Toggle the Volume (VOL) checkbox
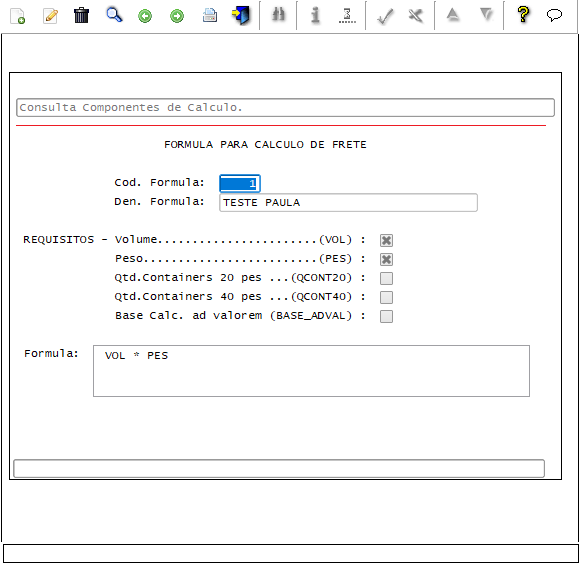The image size is (582, 568). [x=386, y=241]
